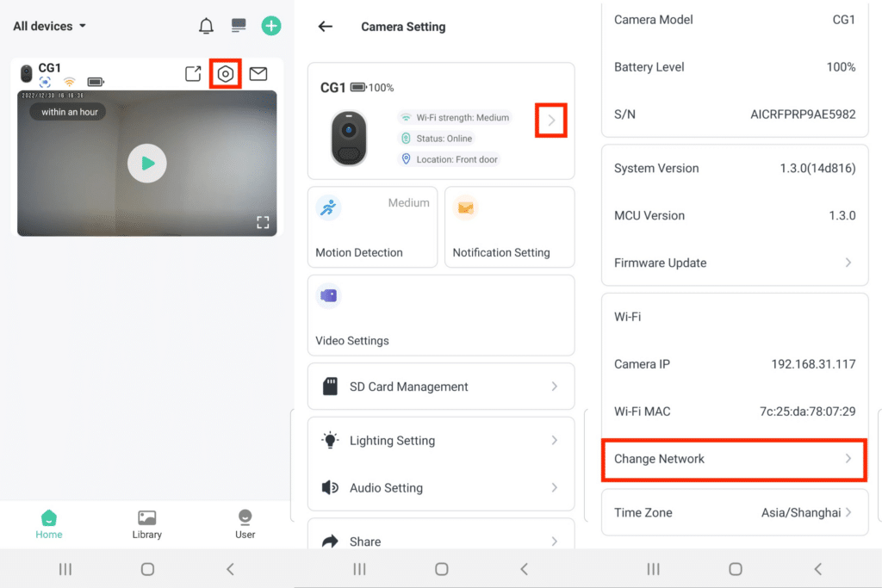This screenshot has height=588, width=882.
Task: Tap Android recents button under device info
Action: pyautogui.click(x=653, y=569)
